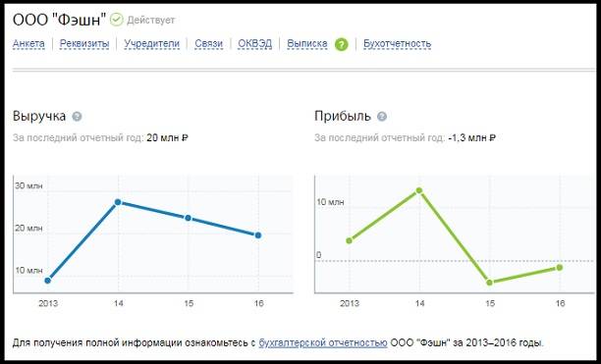The width and height of the screenshot is (601, 364).
Task: Go to the ОКВЭД section
Action: (x=255, y=43)
